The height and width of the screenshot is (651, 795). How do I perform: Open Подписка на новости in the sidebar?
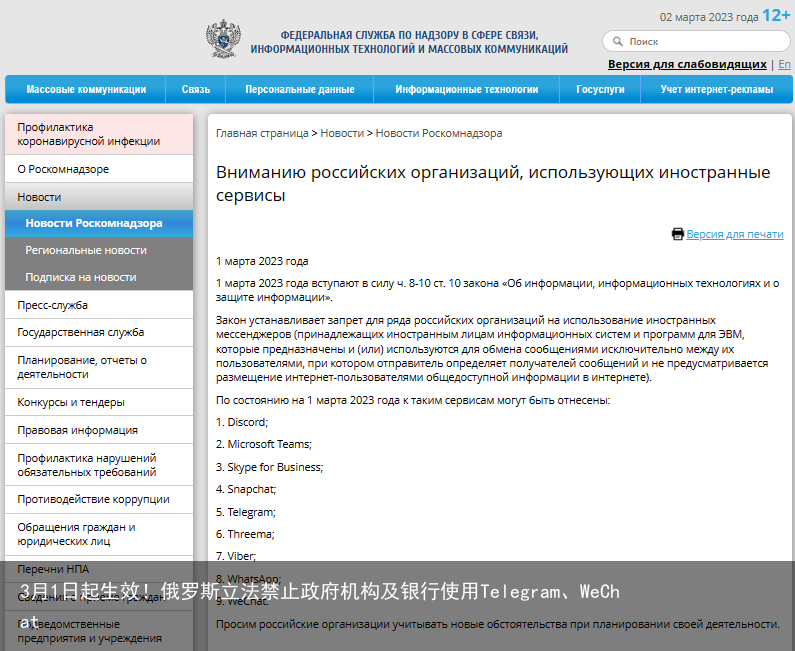(x=99, y=277)
